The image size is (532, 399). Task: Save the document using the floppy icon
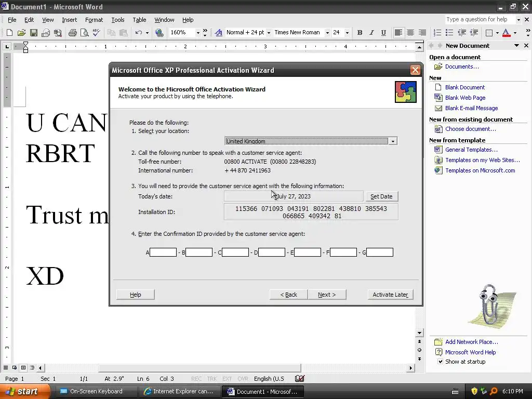(34, 33)
